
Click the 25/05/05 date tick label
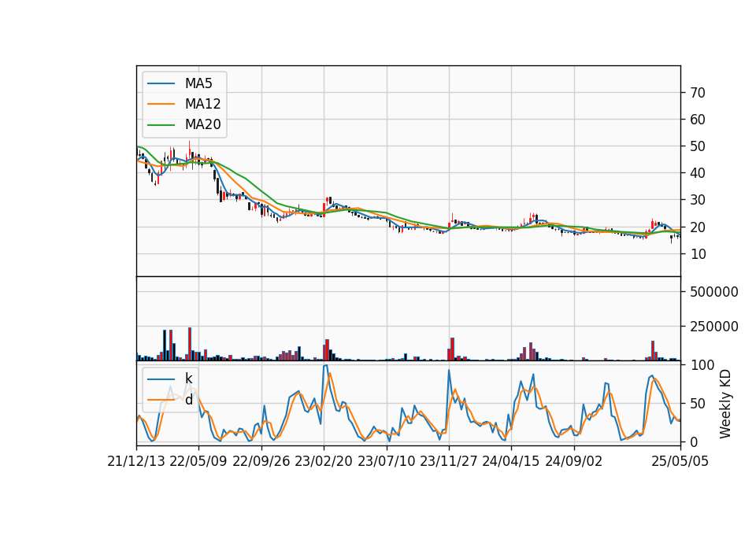tap(680, 462)
